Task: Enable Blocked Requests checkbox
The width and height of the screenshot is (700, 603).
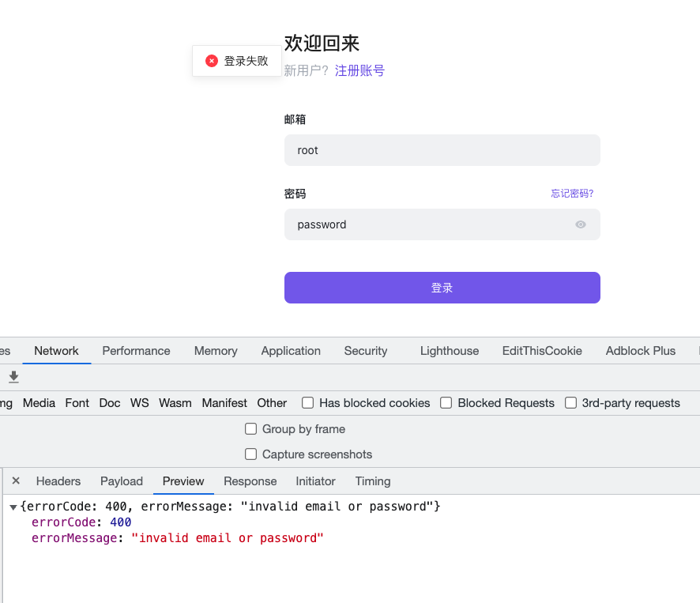Action: (446, 403)
